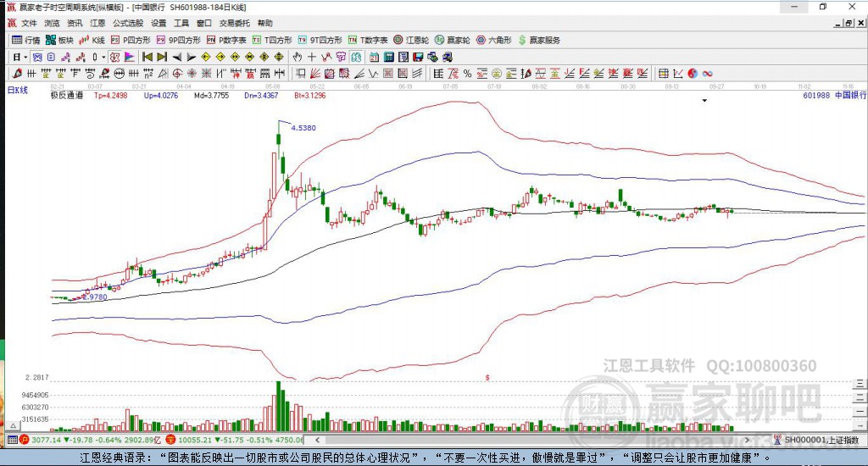Image resolution: width=868 pixels, height=466 pixels.
Task: Open the 浏览 menu
Action: coord(52,23)
